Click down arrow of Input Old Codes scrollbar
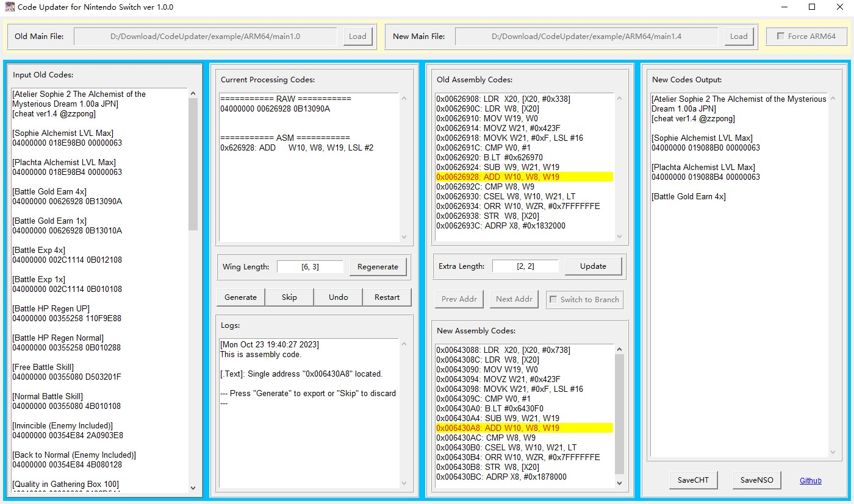Image resolution: width=854 pixels, height=504 pixels. pos(193,488)
